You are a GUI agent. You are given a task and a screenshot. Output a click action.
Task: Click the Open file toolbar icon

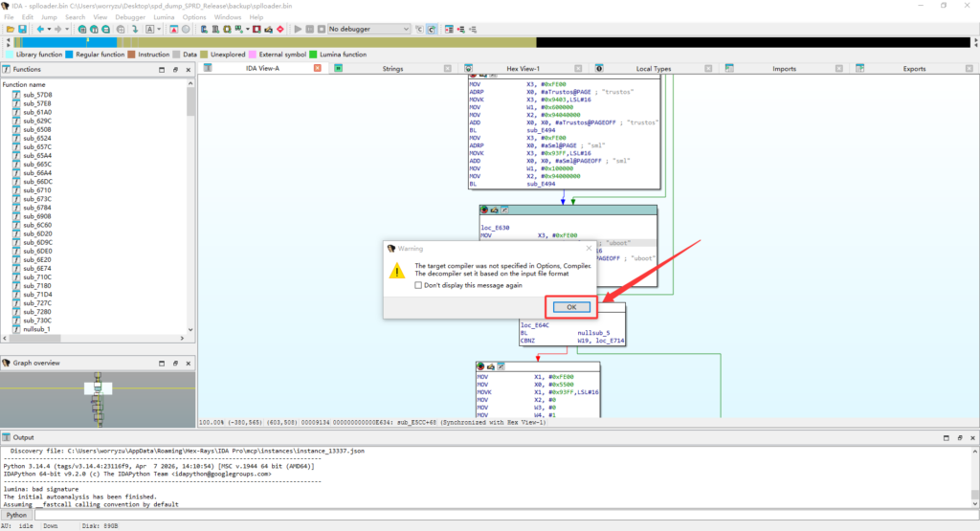click(10, 30)
